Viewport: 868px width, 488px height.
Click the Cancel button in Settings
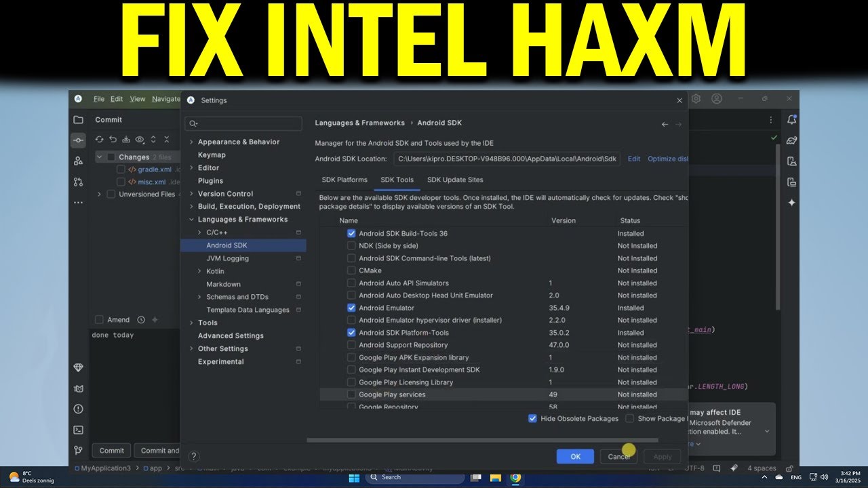[x=618, y=456]
